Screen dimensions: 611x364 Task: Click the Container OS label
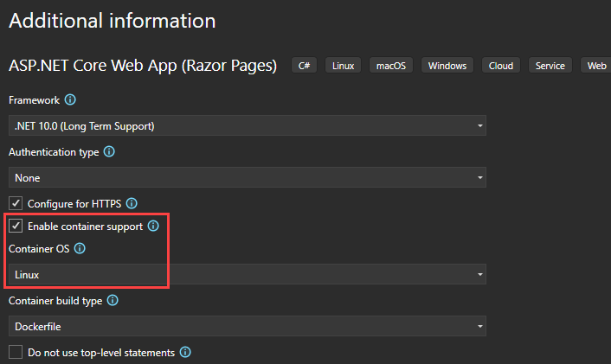point(39,249)
